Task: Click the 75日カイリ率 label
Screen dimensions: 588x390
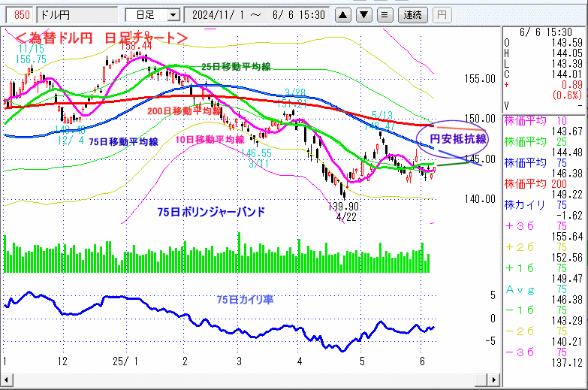Action: click(246, 300)
